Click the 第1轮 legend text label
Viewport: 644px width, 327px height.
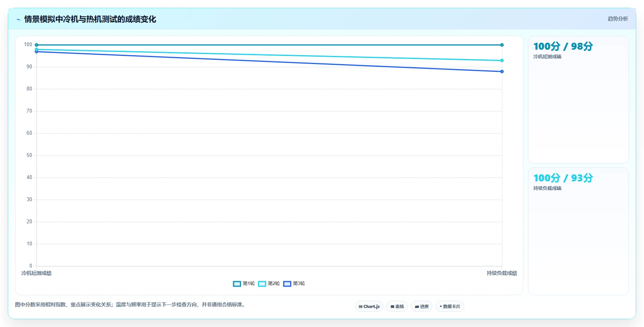[249, 284]
